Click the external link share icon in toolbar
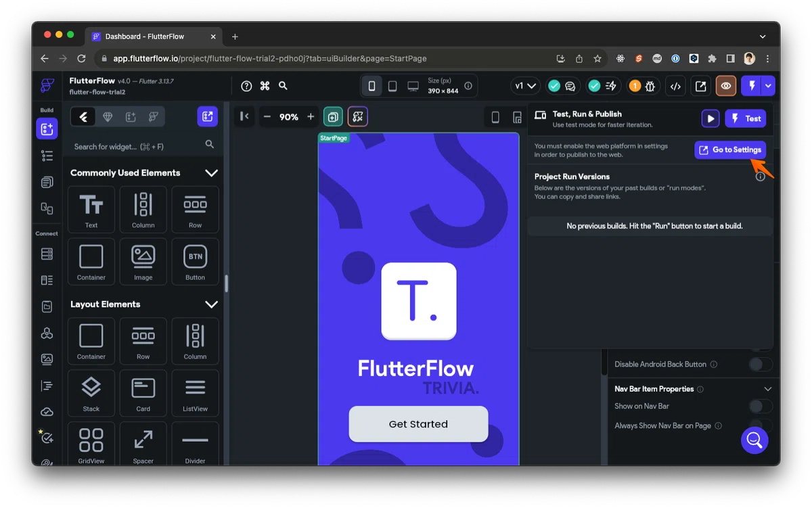This screenshot has width=812, height=508. pyautogui.click(x=700, y=86)
